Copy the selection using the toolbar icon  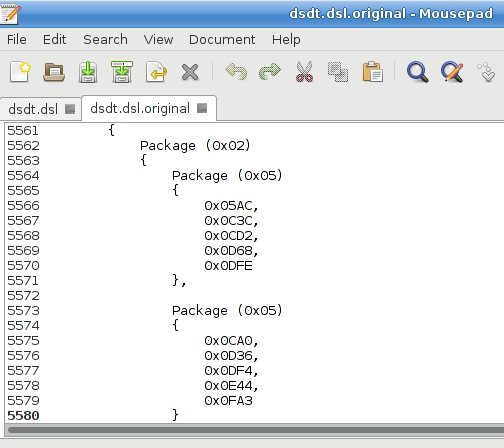[x=338, y=72]
